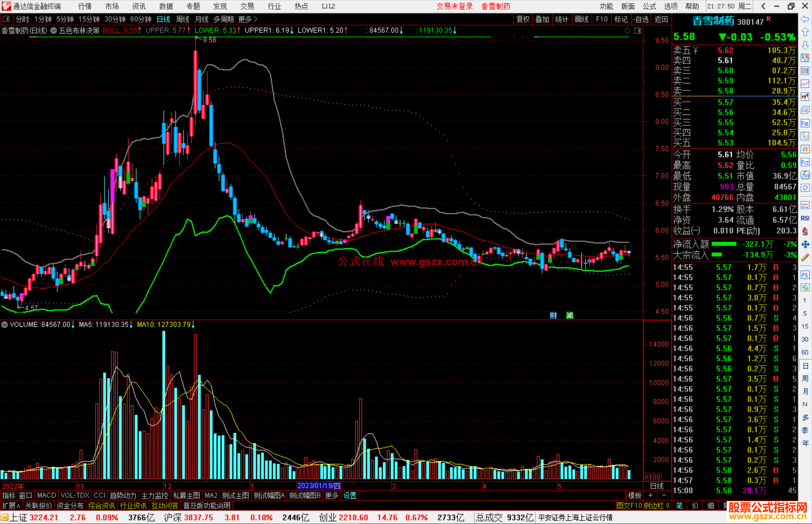Viewport: 812px width, 524px height.
Task: Click the F12 sidebar icon
Action: click(805, 162)
